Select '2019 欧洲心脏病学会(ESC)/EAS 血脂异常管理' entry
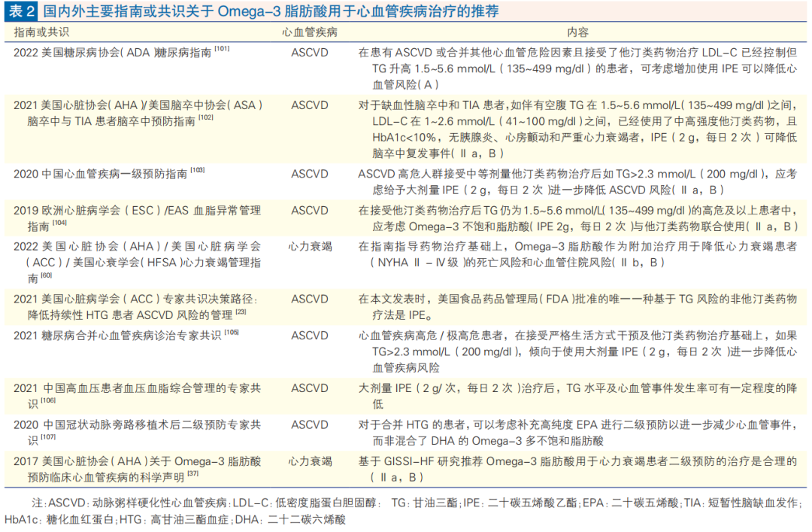 138,211
